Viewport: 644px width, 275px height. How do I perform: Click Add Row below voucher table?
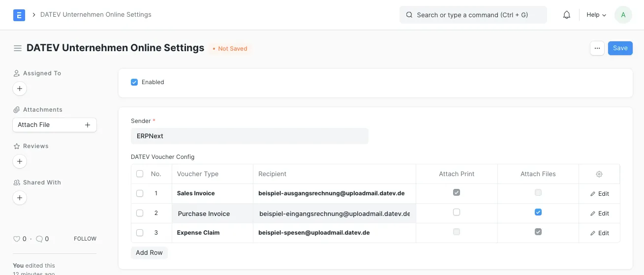click(149, 252)
